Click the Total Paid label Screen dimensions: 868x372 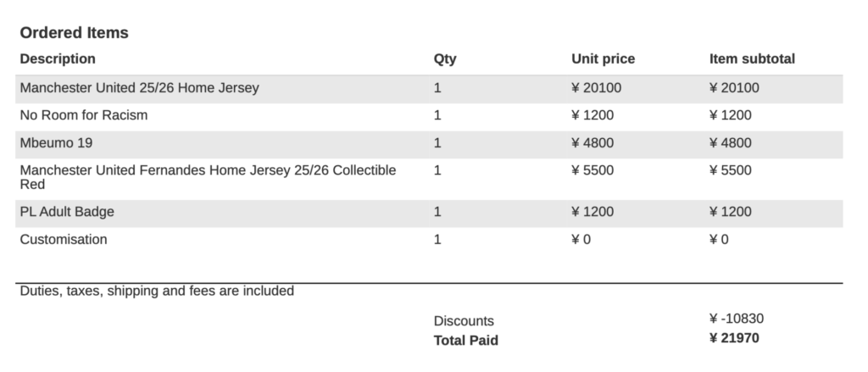[x=466, y=341]
